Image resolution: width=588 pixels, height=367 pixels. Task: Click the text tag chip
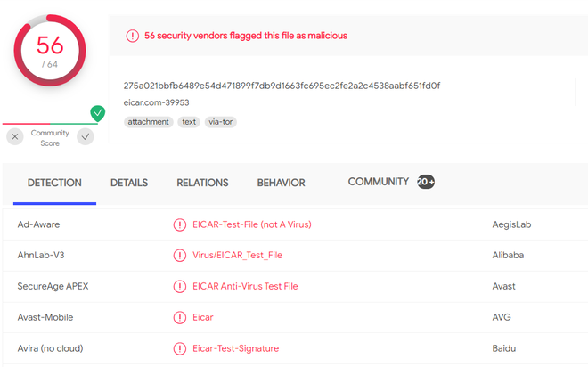tap(189, 122)
